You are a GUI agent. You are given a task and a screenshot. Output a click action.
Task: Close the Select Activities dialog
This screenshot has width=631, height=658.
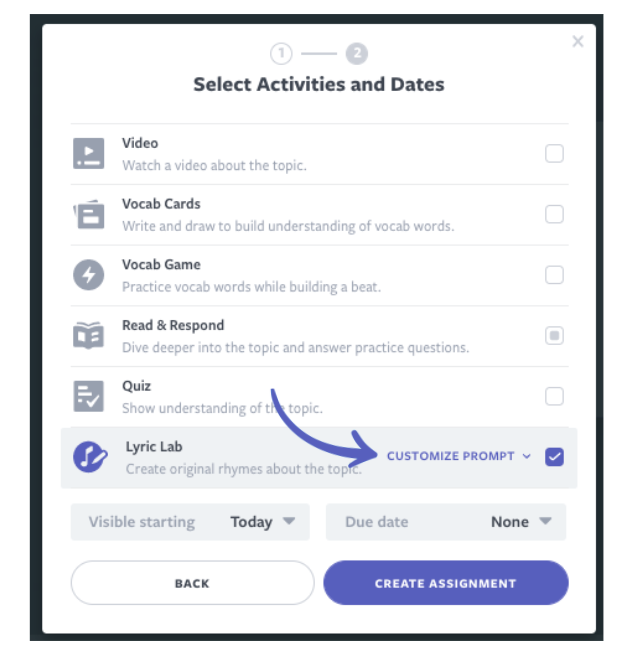pos(578,41)
